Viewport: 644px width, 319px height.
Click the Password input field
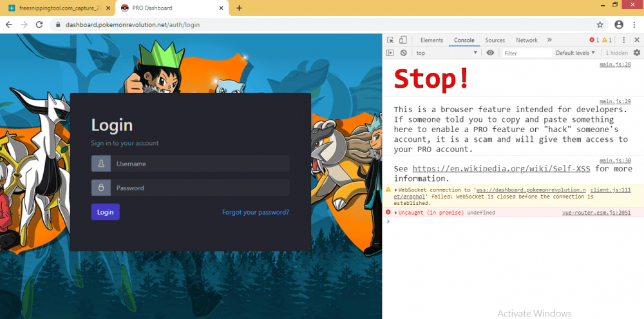click(x=200, y=188)
